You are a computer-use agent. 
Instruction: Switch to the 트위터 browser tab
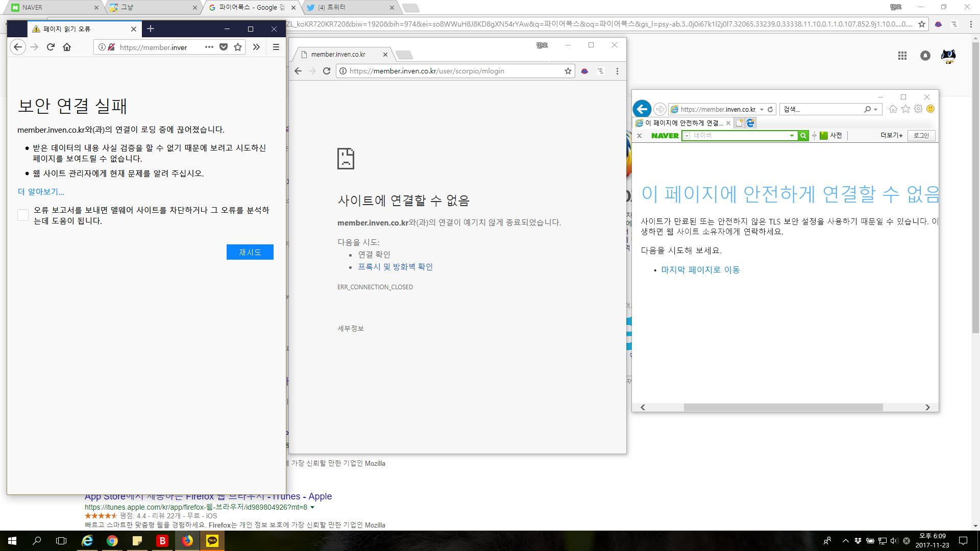[x=347, y=7]
